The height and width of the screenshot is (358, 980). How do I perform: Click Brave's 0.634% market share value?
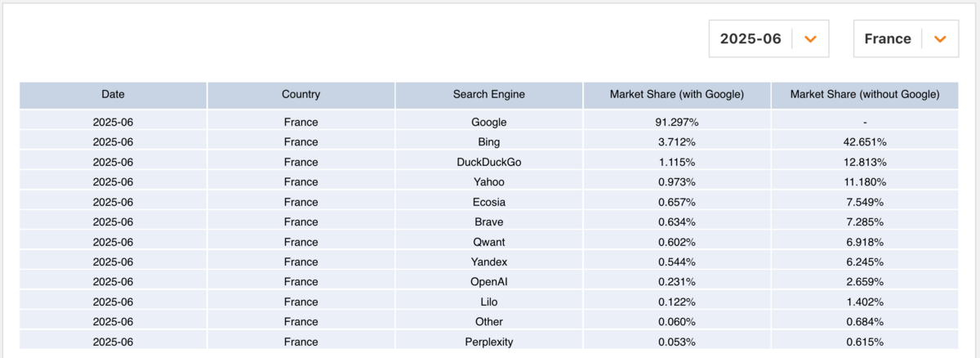(677, 222)
